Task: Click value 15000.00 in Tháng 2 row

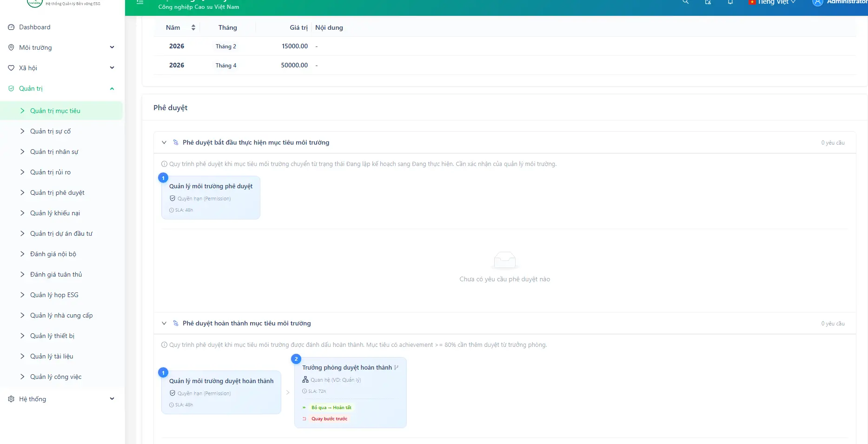Action: click(295, 46)
